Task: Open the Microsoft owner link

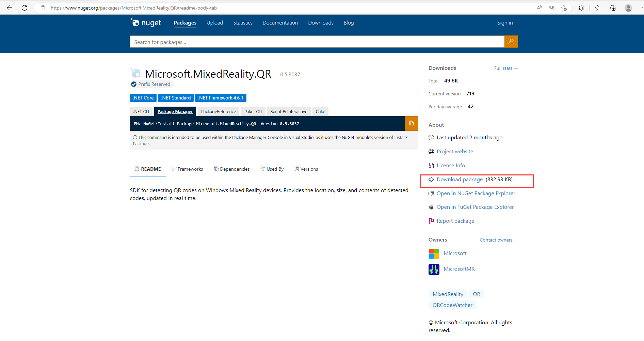Action: pyautogui.click(x=455, y=253)
